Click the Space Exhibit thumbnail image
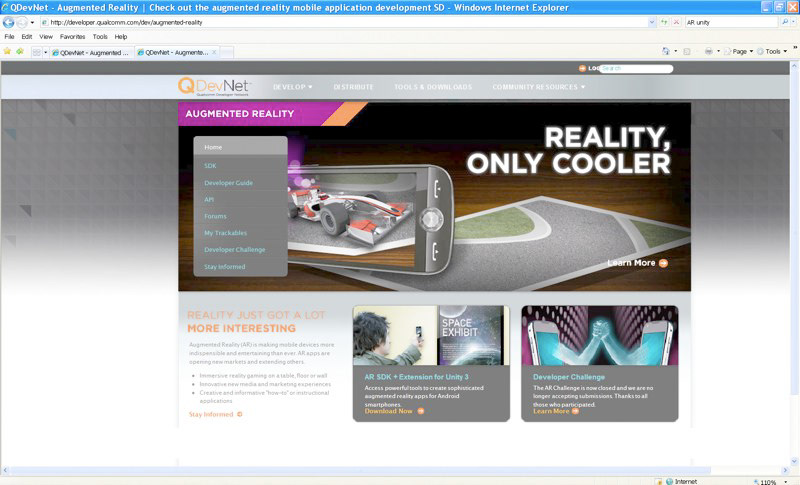The width and height of the screenshot is (800, 485). pyautogui.click(x=431, y=336)
